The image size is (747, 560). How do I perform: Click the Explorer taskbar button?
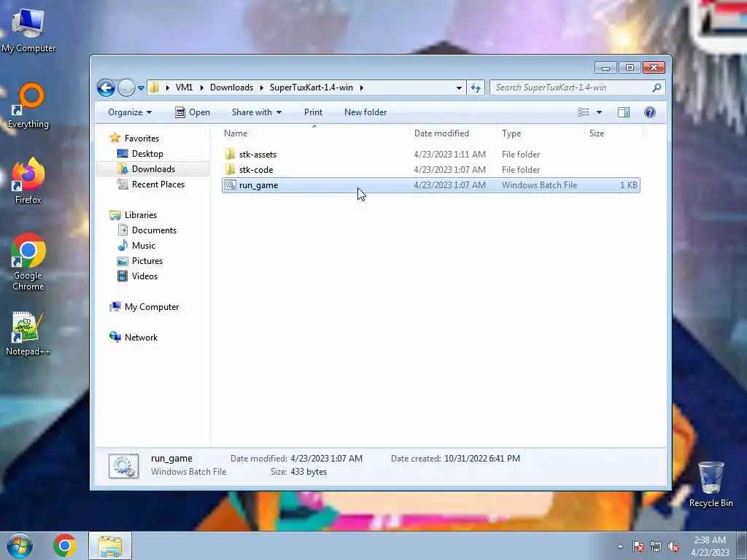click(x=110, y=545)
